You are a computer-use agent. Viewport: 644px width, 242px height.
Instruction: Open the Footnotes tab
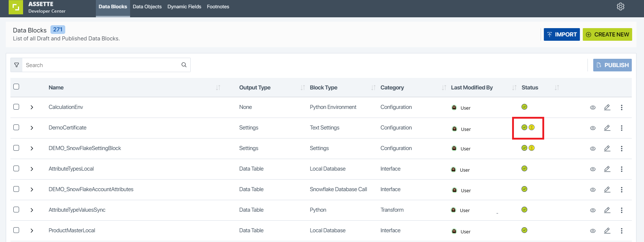click(218, 6)
